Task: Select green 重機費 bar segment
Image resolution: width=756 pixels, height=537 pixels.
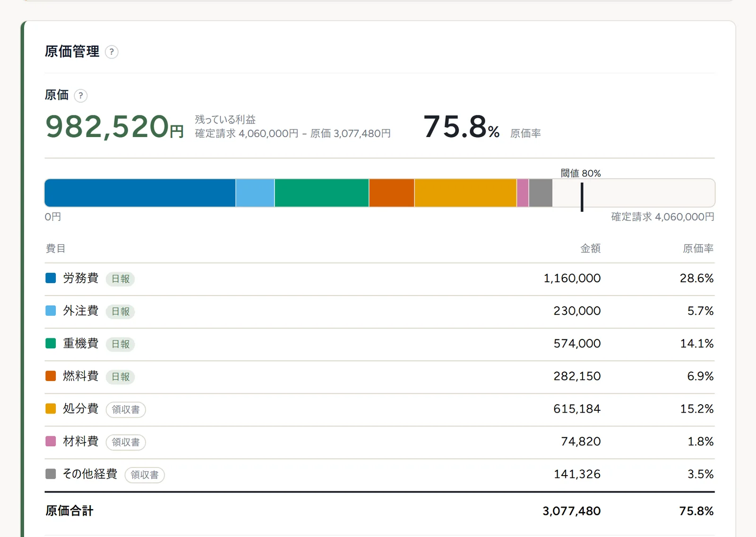Action: (x=322, y=193)
